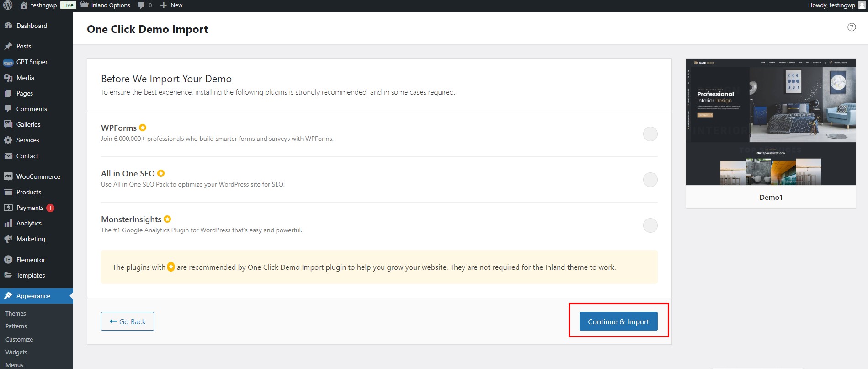Click the New label in admin bar
Viewport: 868px width, 369px height.
pyautogui.click(x=176, y=5)
